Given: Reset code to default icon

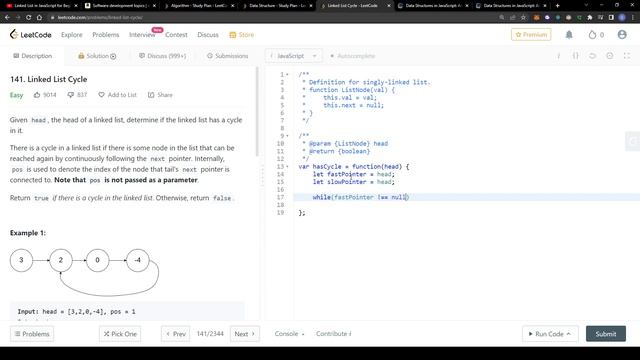Looking at the screenshot, I should (592, 56).
